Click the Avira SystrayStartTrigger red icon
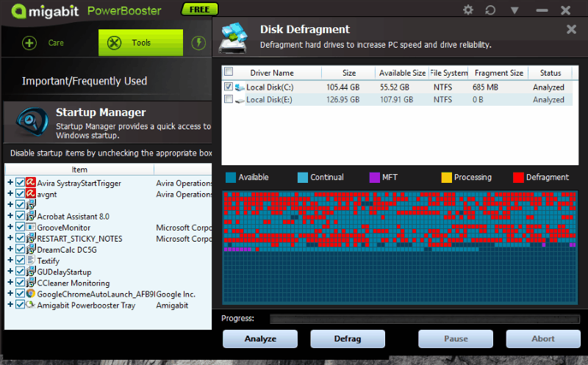This screenshot has width=588, height=365. coord(31,182)
